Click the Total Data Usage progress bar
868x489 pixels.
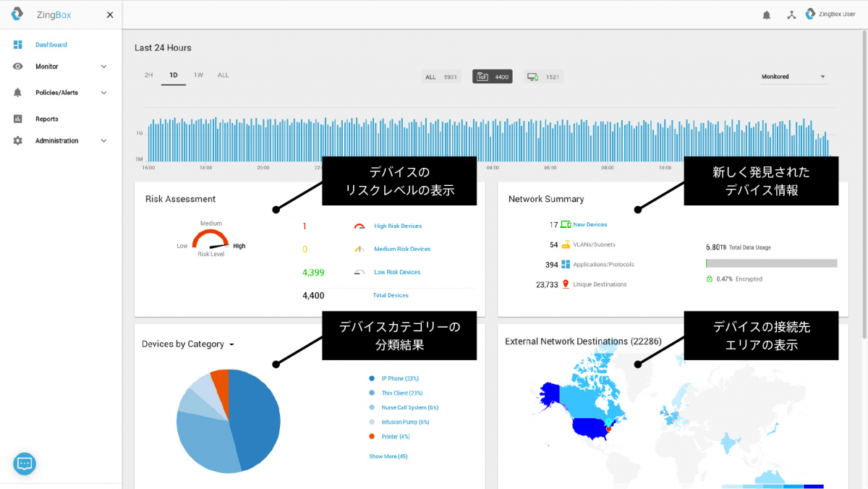coord(771,263)
